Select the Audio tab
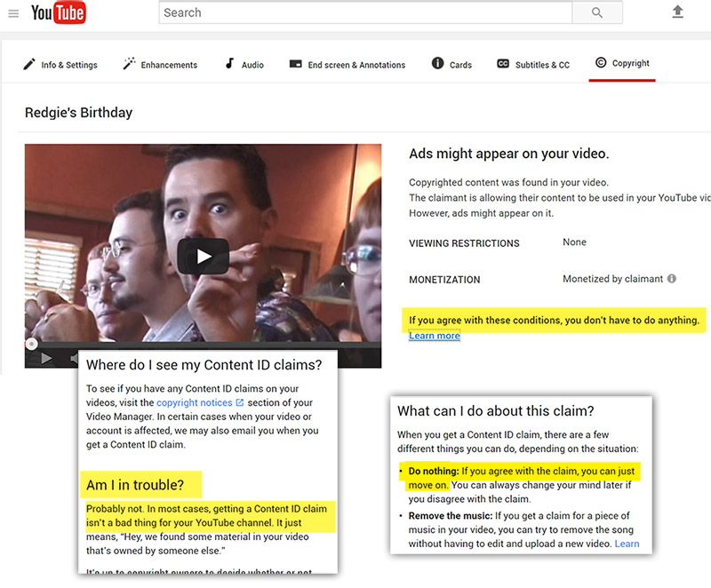The height and width of the screenshot is (588, 711). 244,64
